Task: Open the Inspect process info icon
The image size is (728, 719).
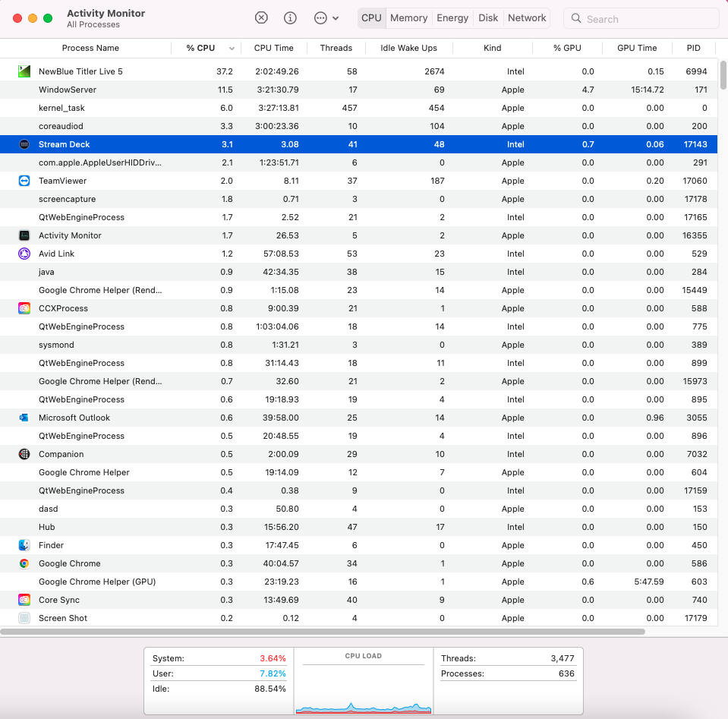Action: tap(290, 17)
